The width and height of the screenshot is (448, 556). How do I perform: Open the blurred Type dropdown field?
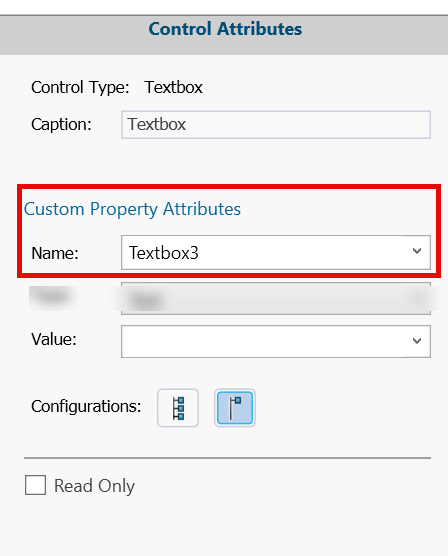tap(276, 298)
